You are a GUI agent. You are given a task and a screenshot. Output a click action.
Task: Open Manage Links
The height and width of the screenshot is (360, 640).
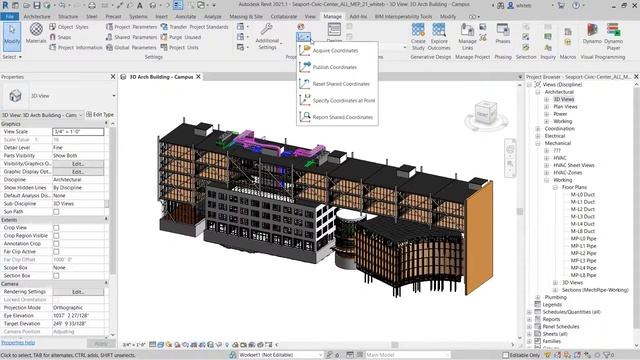tap(467, 36)
